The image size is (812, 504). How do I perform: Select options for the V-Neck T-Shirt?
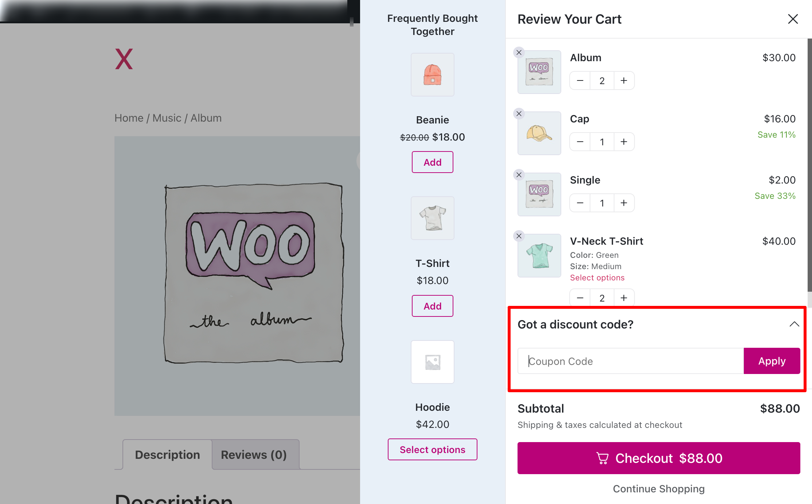pyautogui.click(x=597, y=277)
